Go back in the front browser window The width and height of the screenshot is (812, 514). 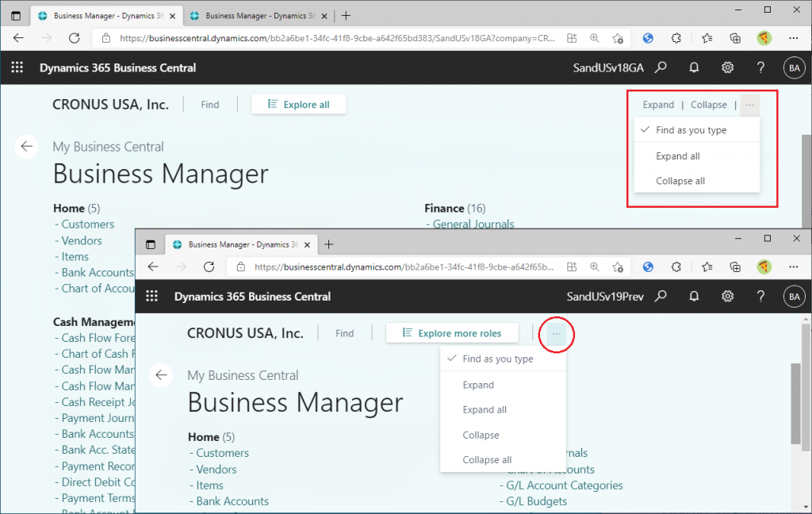153,267
